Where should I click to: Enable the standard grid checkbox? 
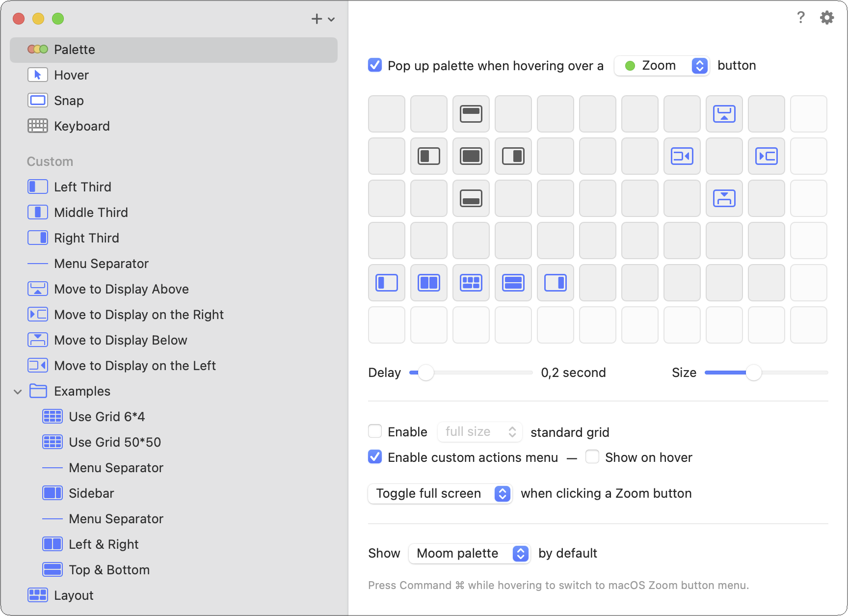pos(375,431)
